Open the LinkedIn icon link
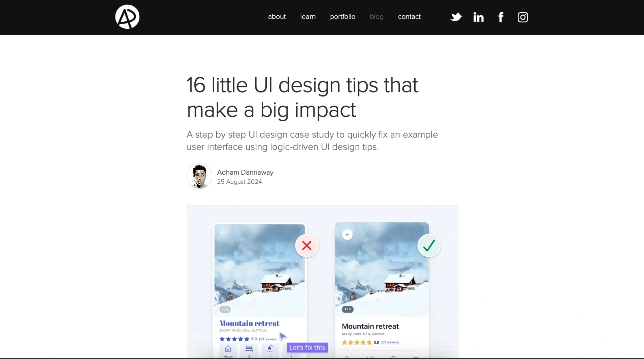Viewport: 644px width, 359px height. (478, 17)
